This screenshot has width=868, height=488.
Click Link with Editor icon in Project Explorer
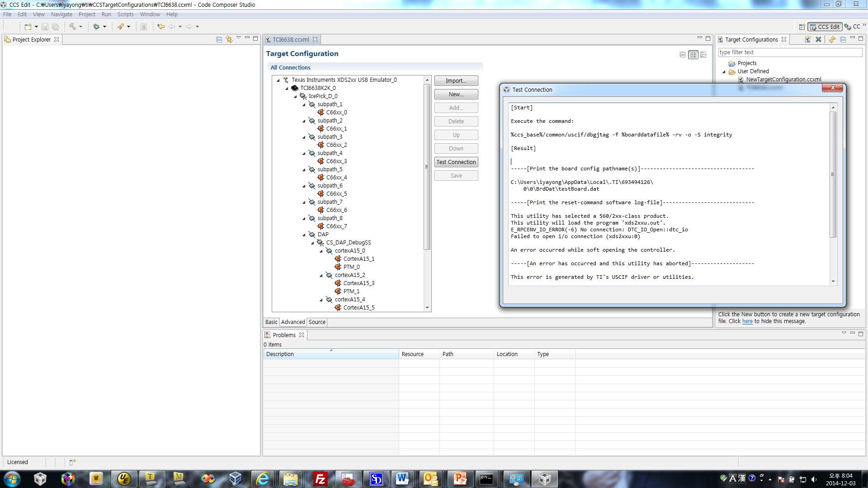click(x=229, y=39)
